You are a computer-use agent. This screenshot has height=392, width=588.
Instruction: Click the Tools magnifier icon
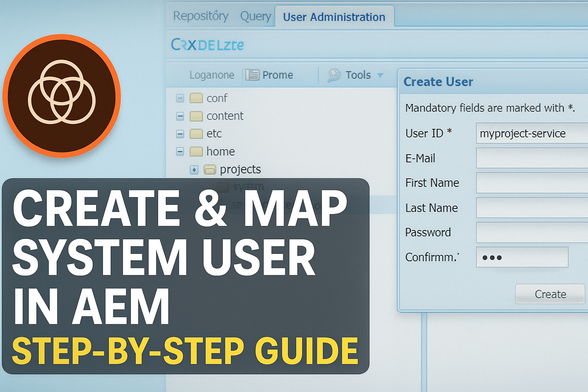pos(334,75)
